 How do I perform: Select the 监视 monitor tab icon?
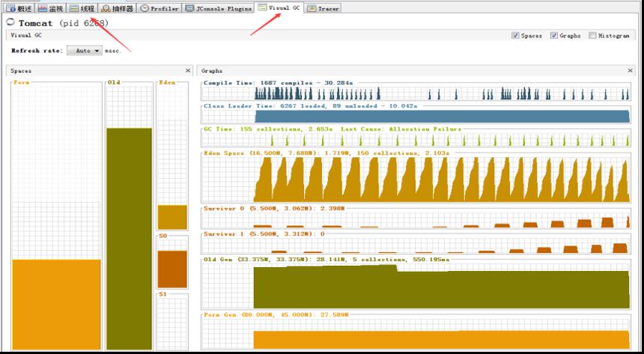point(42,8)
